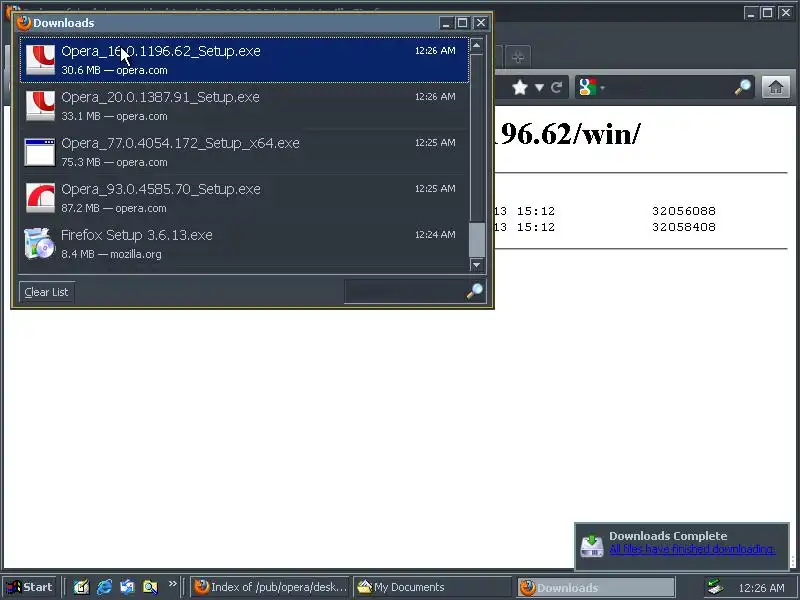This screenshot has height=600, width=800.
Task: Click the Firefox icon in Downloads title bar
Action: tap(23, 23)
